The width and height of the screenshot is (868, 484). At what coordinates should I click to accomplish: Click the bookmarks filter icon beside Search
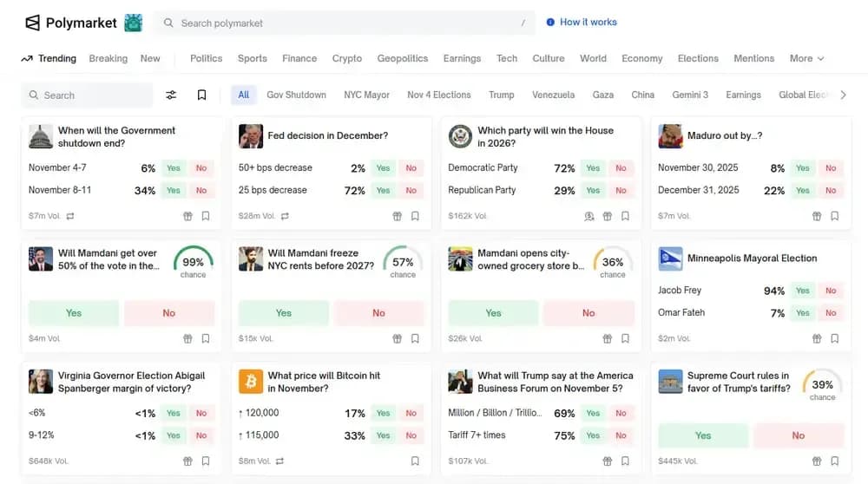coord(201,95)
